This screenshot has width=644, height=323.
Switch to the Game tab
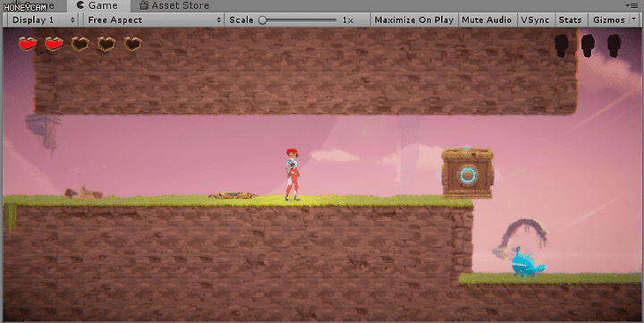click(98, 5)
